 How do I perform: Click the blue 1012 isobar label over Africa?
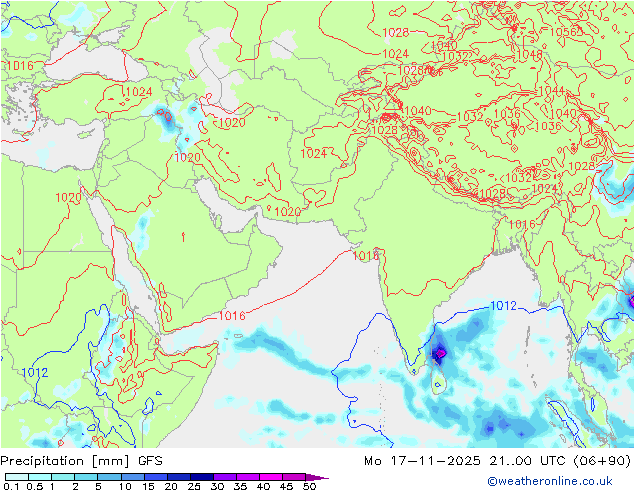pyautogui.click(x=35, y=372)
